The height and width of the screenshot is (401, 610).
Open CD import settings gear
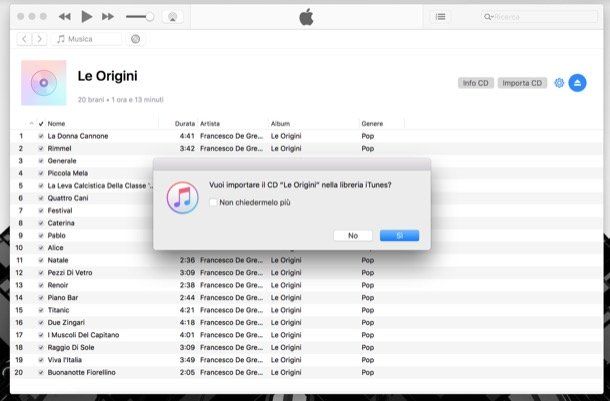[x=559, y=83]
